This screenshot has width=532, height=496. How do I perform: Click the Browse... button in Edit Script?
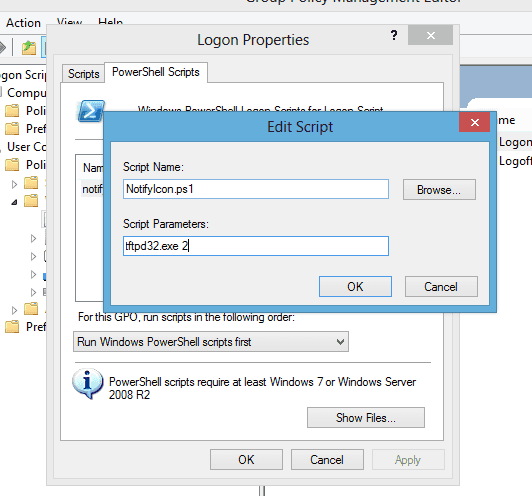click(x=439, y=190)
